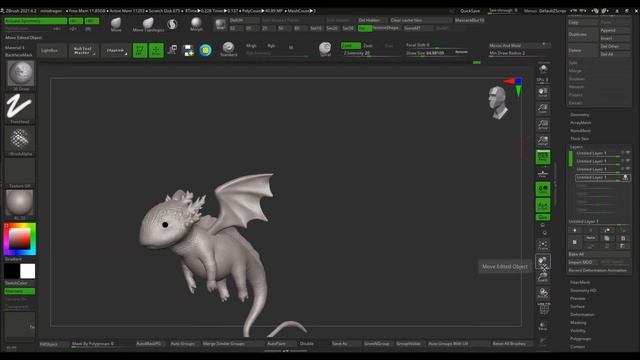Toggle Activate Symmetry
The width and height of the screenshot is (640, 360).
(36, 21)
